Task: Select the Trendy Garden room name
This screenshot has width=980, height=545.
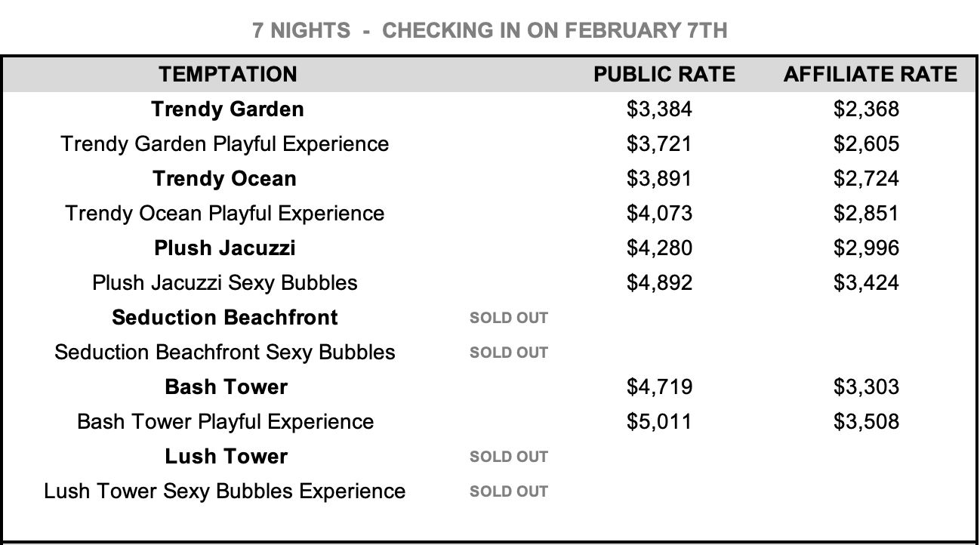Action: [227, 109]
